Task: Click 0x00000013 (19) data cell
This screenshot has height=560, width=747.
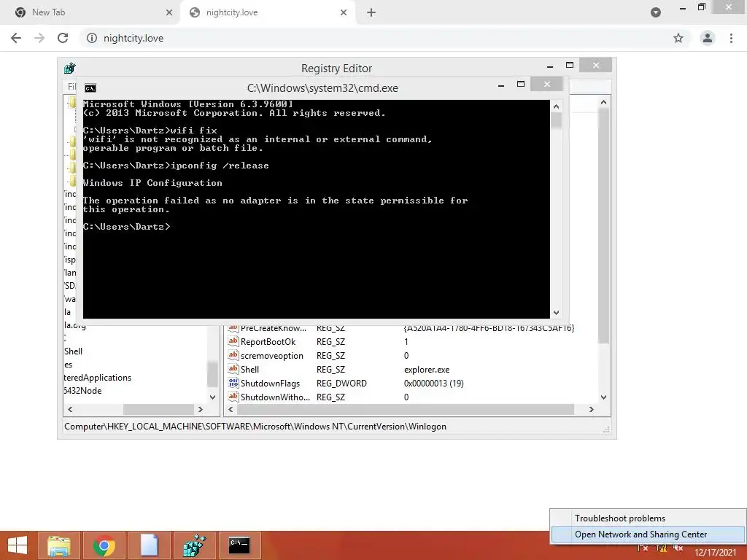Action: tap(433, 384)
